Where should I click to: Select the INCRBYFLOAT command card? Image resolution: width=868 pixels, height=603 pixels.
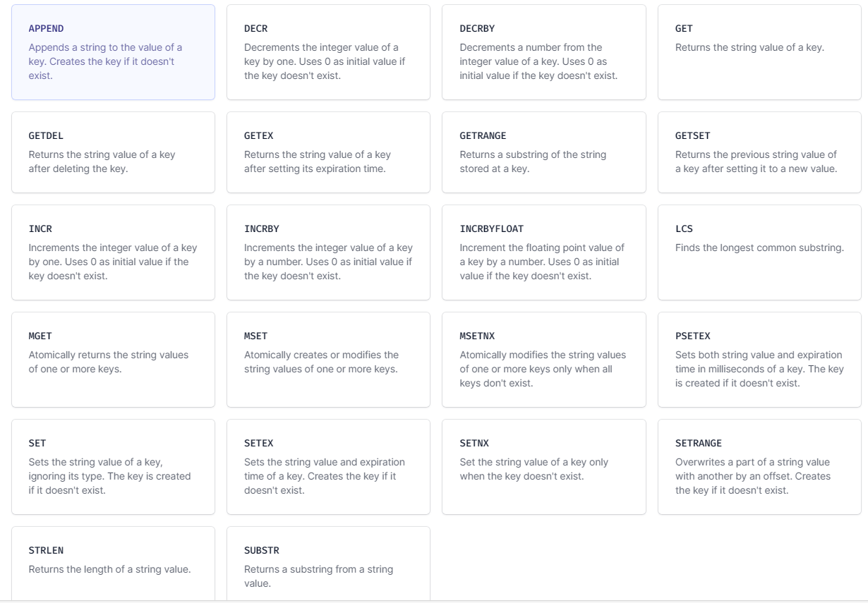pos(544,252)
